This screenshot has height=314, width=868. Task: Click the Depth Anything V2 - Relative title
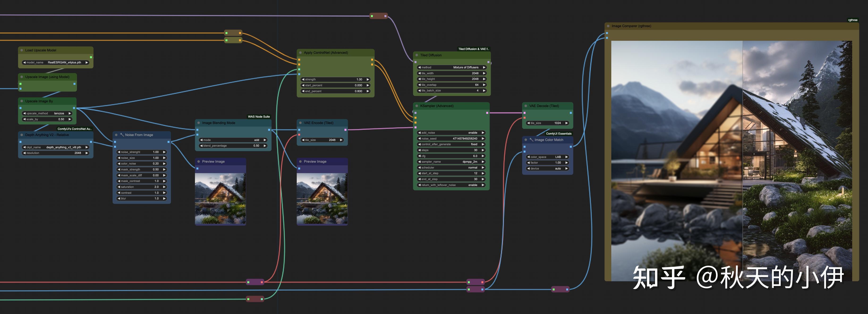click(47, 135)
